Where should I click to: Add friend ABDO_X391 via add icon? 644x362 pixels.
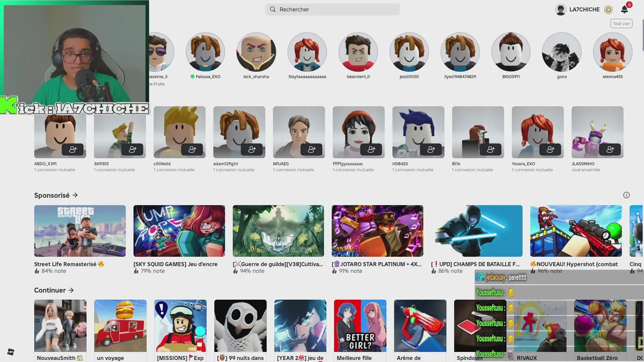[x=73, y=149]
